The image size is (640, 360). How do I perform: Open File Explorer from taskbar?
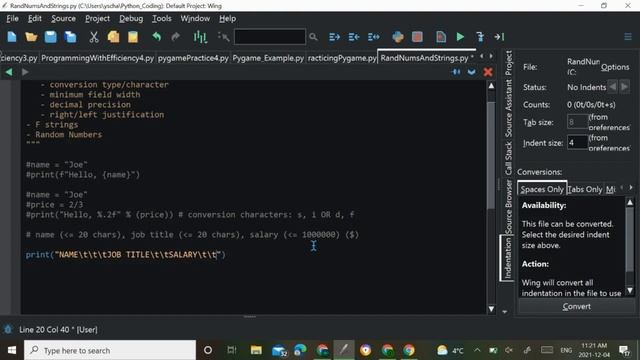256,350
